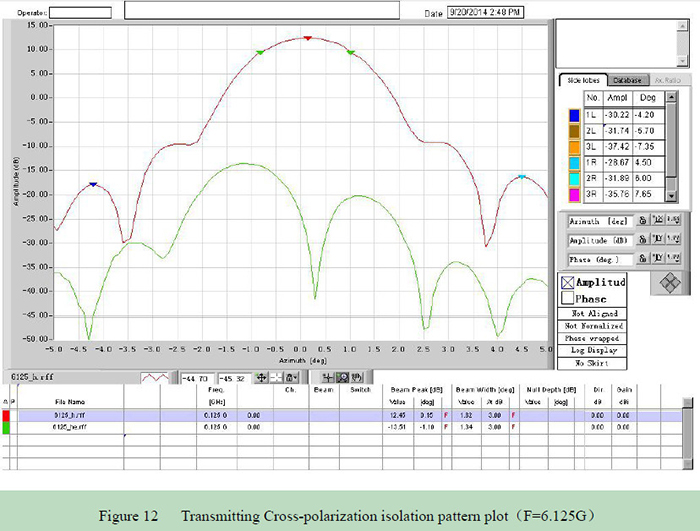Screen dimensions: 700x531
Task: Click the magenta 3R side lobe swatch
Action: click(574, 195)
